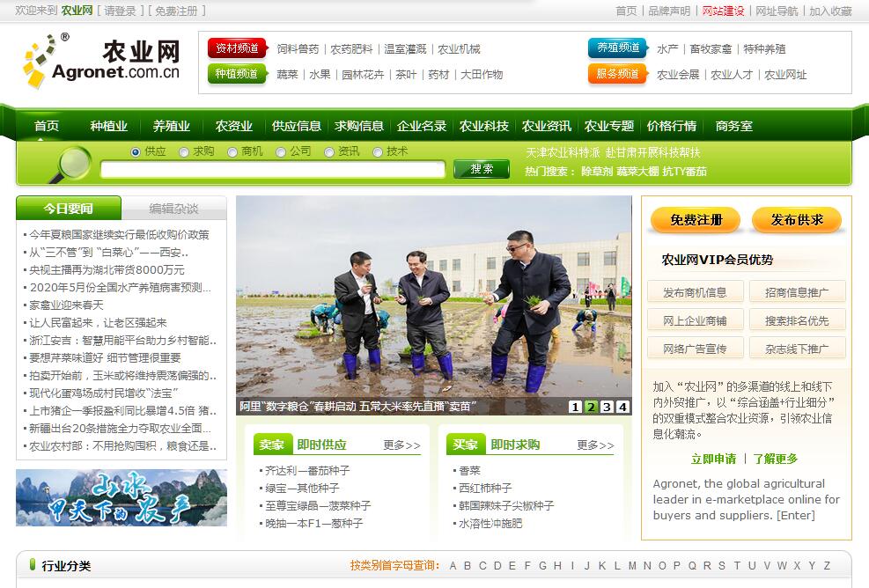Click inside the search text field
Viewport: 869px width, 588px height.
(x=272, y=170)
